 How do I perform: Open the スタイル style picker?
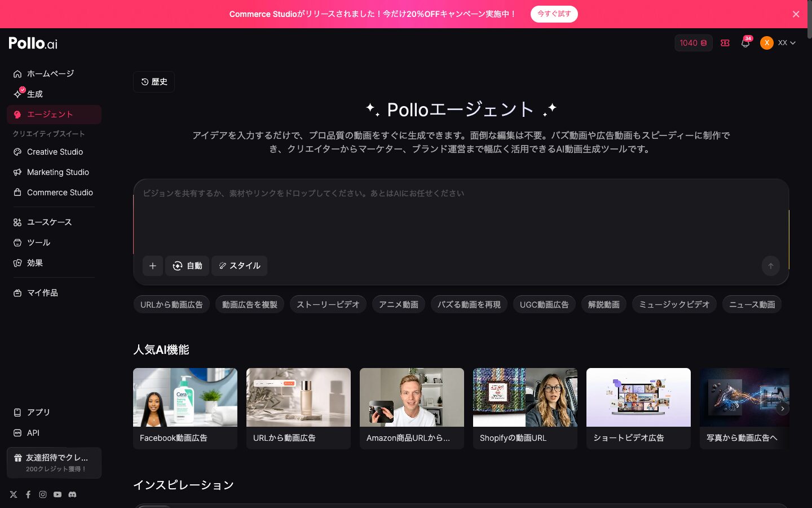(239, 266)
